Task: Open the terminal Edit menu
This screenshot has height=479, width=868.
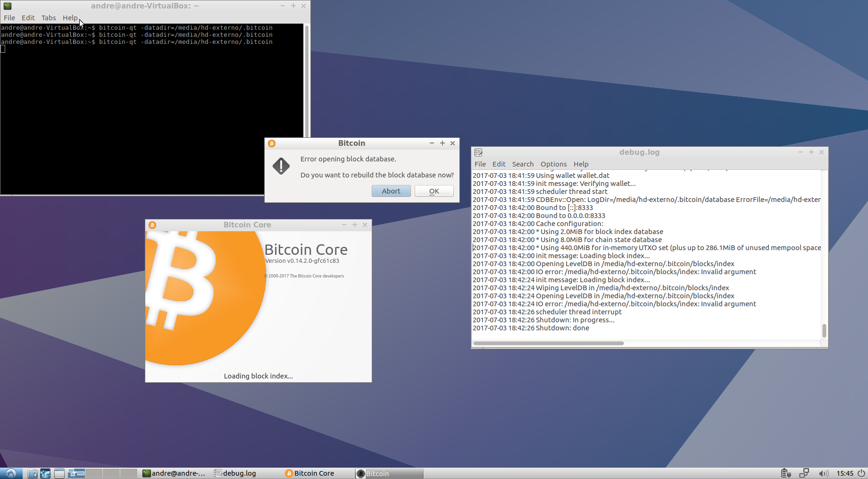Action: click(x=28, y=18)
